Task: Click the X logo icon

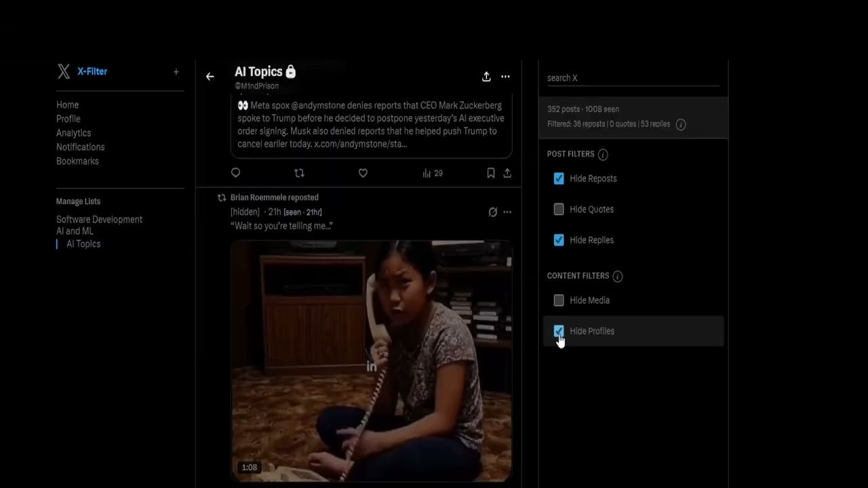Action: pos(63,72)
